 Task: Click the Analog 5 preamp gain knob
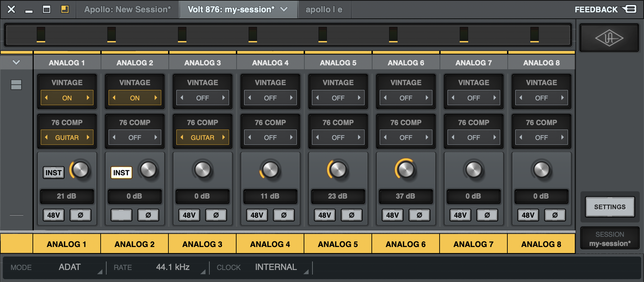click(338, 170)
